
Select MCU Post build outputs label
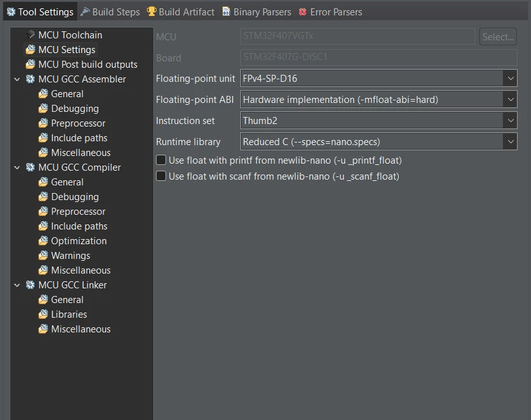pyautogui.click(x=88, y=65)
